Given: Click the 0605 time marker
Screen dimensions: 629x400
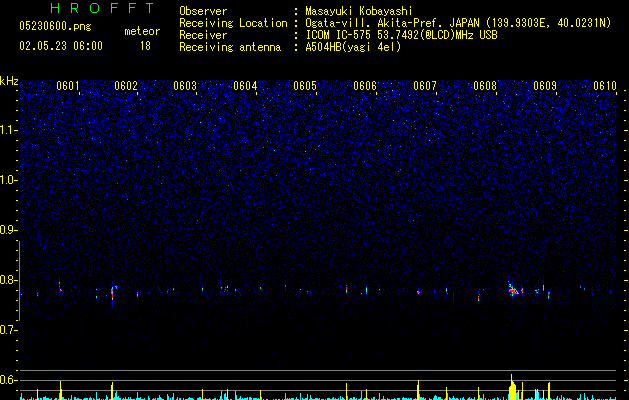Looking at the screenshot, I should [305, 86].
